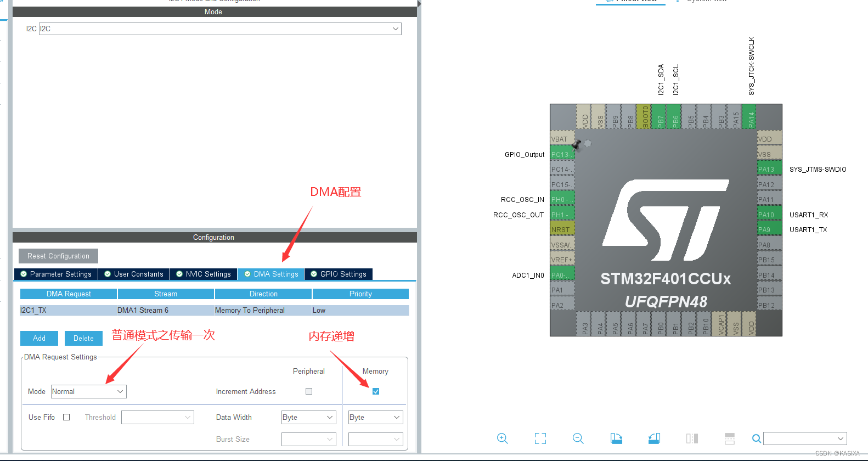Click the DMA Request column header
Viewport: 868px width, 461px height.
click(69, 294)
